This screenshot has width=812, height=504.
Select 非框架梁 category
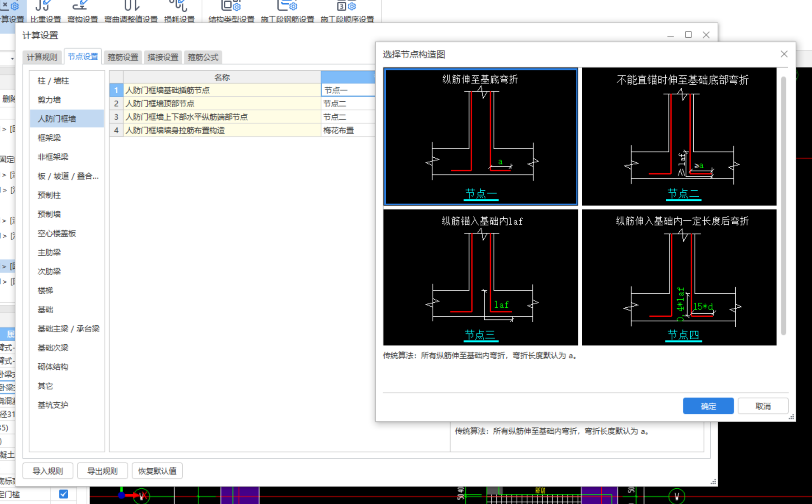[67, 157]
